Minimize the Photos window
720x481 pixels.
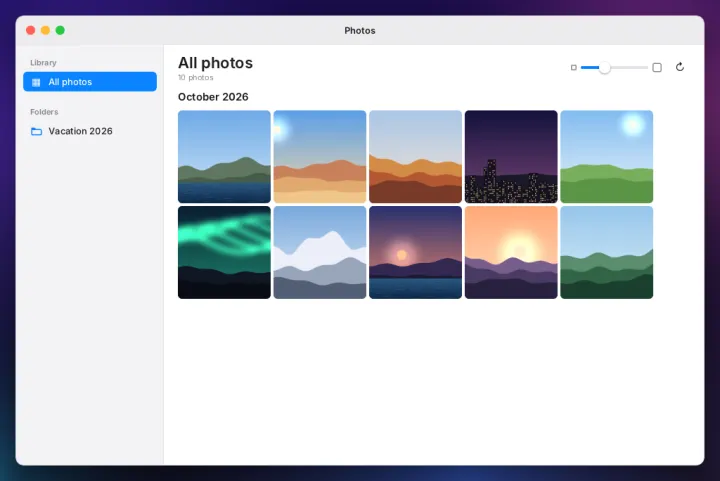(45, 30)
